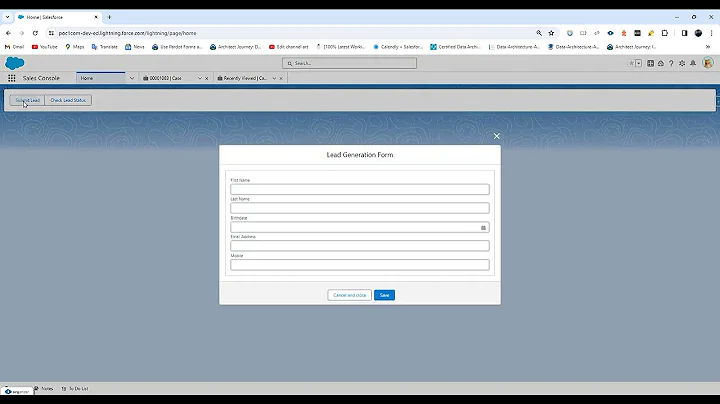Click the Salesforce global search box
This screenshot has height=404, width=720.
349,63
